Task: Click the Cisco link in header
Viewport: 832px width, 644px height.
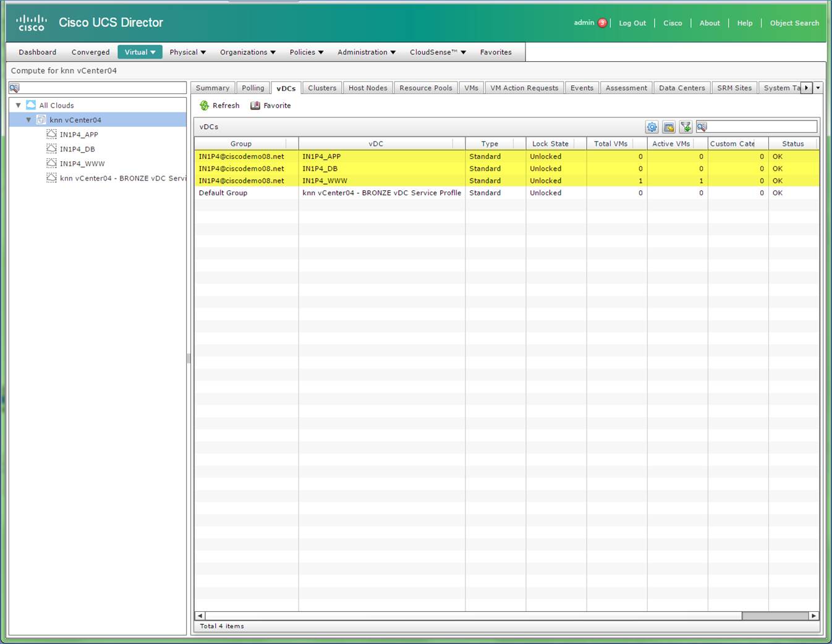Action: tap(673, 23)
